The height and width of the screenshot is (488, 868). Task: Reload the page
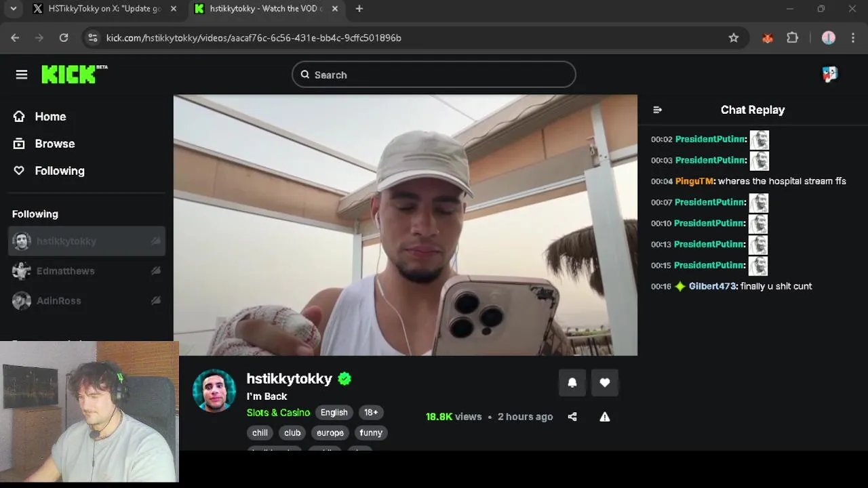[64, 38]
